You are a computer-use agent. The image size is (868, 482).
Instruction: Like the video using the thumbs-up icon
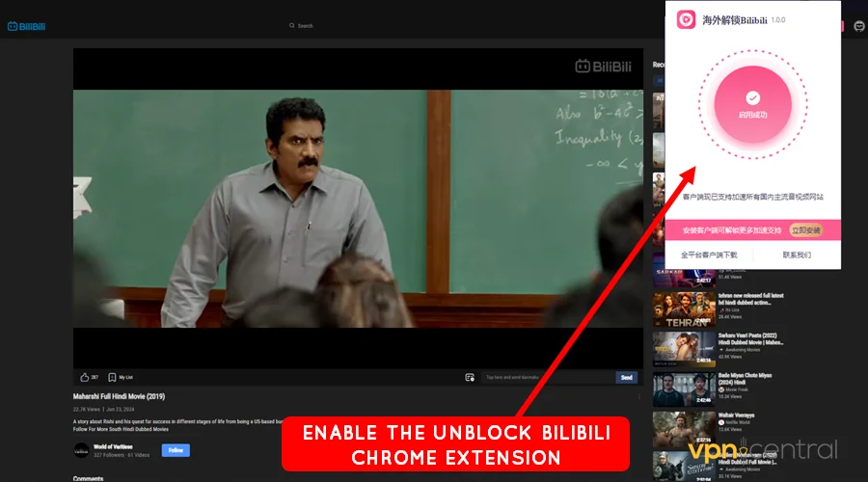point(84,378)
